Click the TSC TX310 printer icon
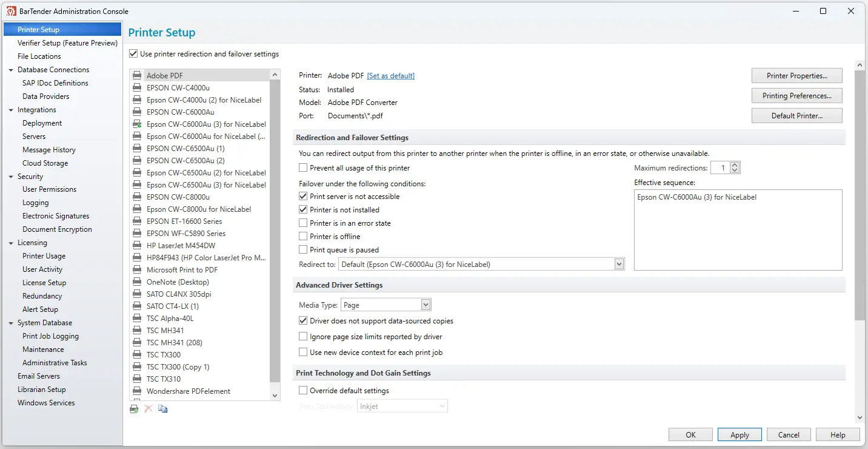This screenshot has width=868, height=449. 137,379
